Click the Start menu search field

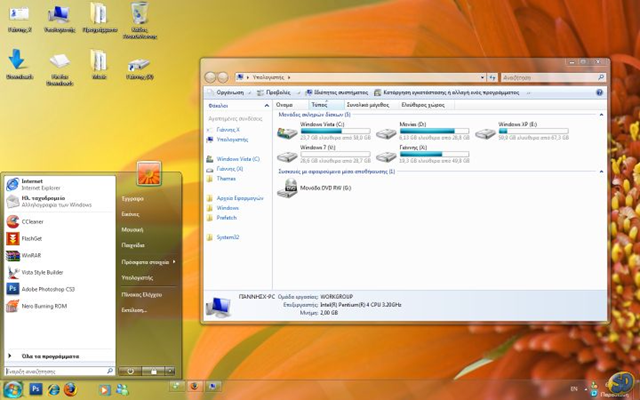(59, 371)
